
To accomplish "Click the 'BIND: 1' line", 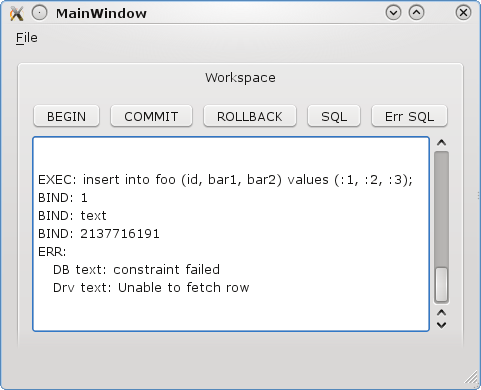I will pyautogui.click(x=63, y=198).
